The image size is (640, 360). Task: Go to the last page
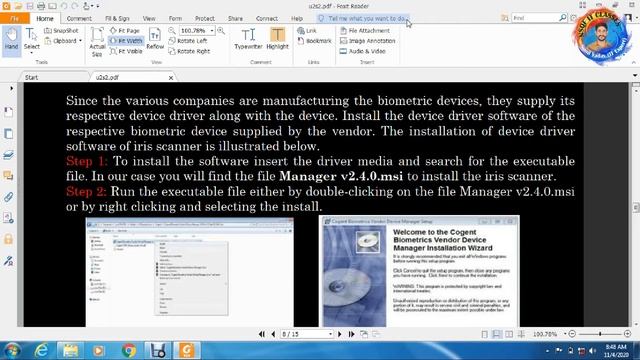click(x=351, y=334)
